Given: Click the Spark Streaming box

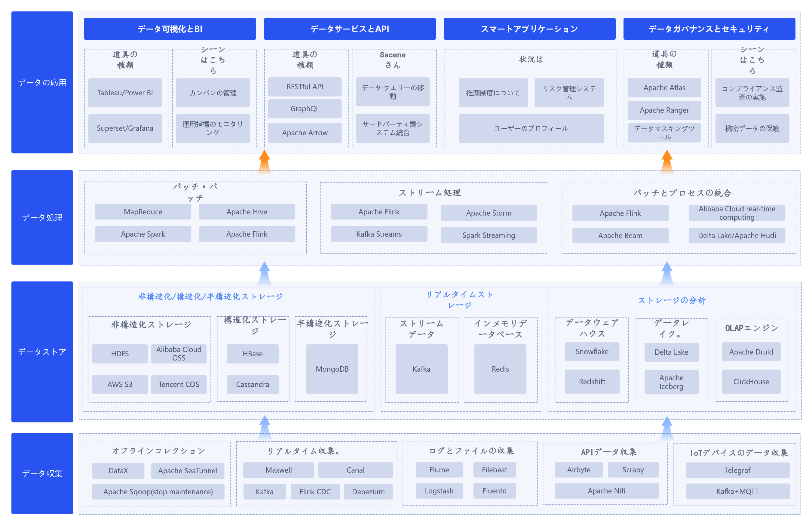Looking at the screenshot, I should 489,235.
